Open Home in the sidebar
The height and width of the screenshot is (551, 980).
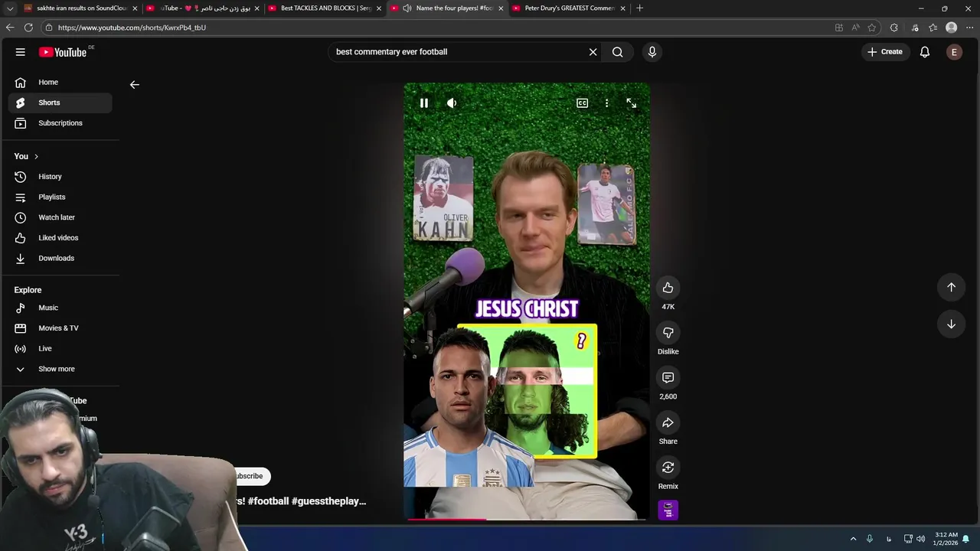pyautogui.click(x=60, y=82)
